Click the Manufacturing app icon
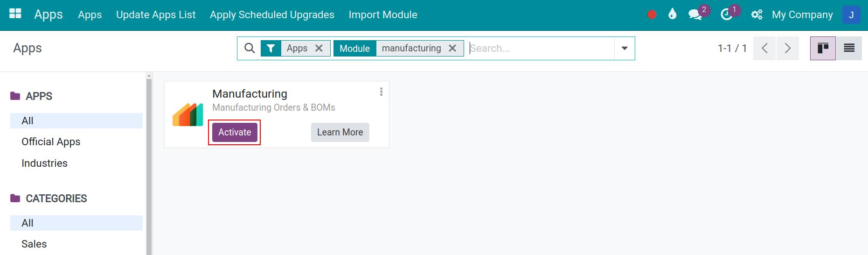This screenshot has width=868, height=255. click(x=187, y=114)
